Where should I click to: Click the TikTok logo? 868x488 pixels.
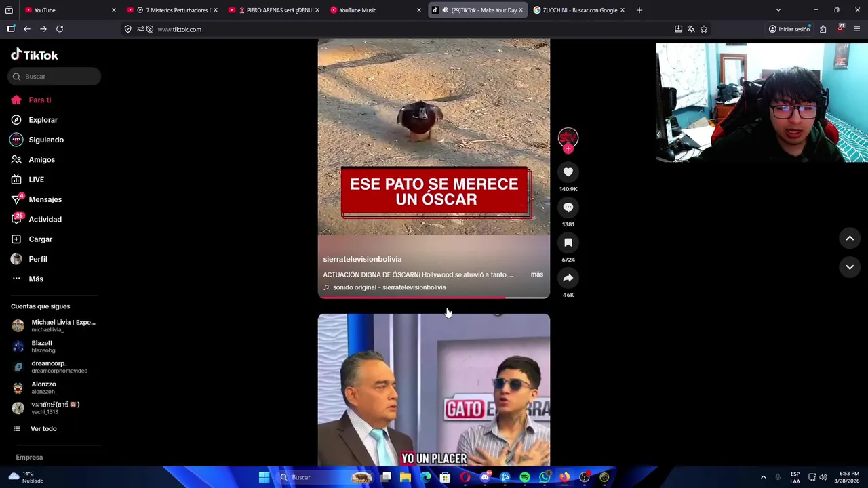click(34, 55)
